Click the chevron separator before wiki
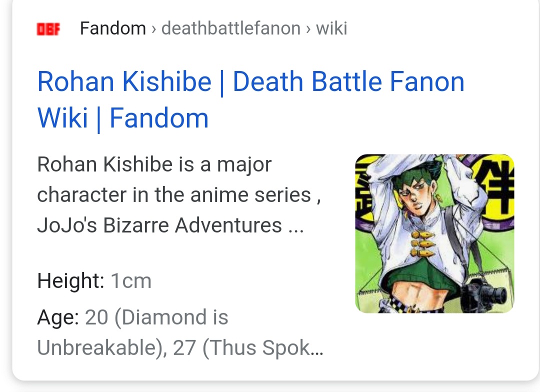The image size is (540, 392). (x=308, y=29)
